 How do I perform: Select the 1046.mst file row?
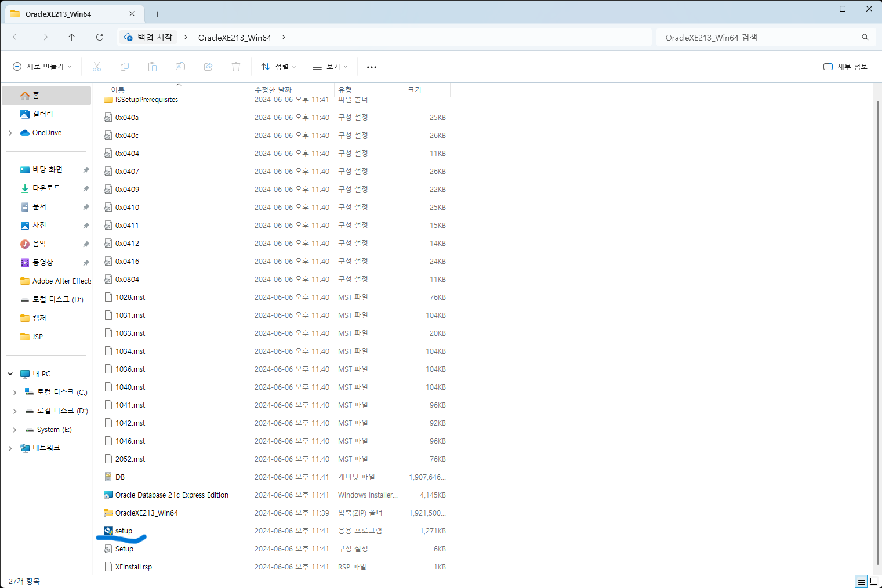coord(275,441)
